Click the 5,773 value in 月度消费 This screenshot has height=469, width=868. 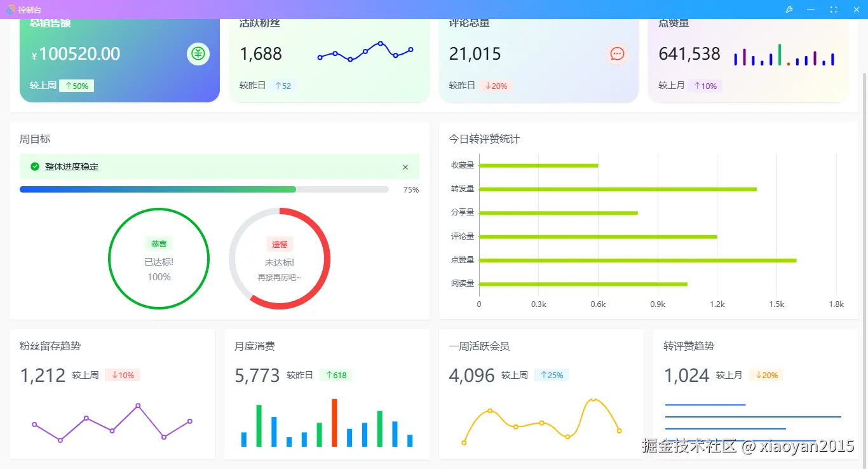[257, 376]
